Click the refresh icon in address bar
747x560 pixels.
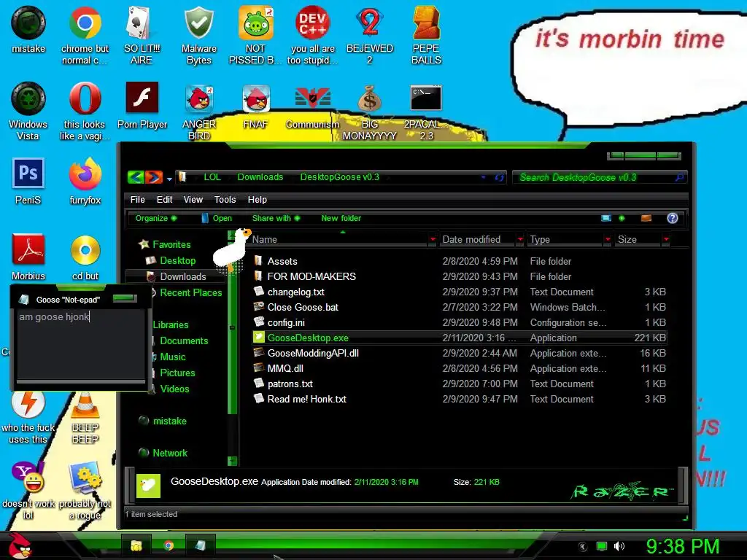(x=499, y=178)
